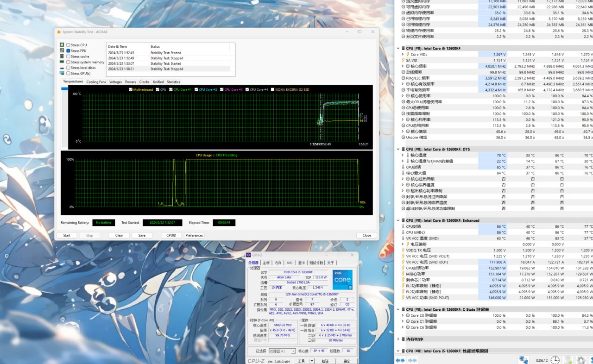Click the Close button in AIDA64

pos(366,235)
